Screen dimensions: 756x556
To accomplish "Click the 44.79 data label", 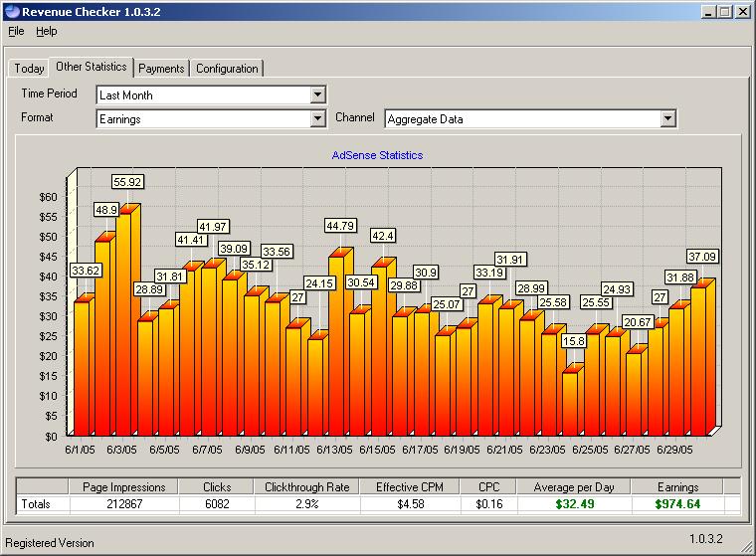I will pyautogui.click(x=339, y=226).
